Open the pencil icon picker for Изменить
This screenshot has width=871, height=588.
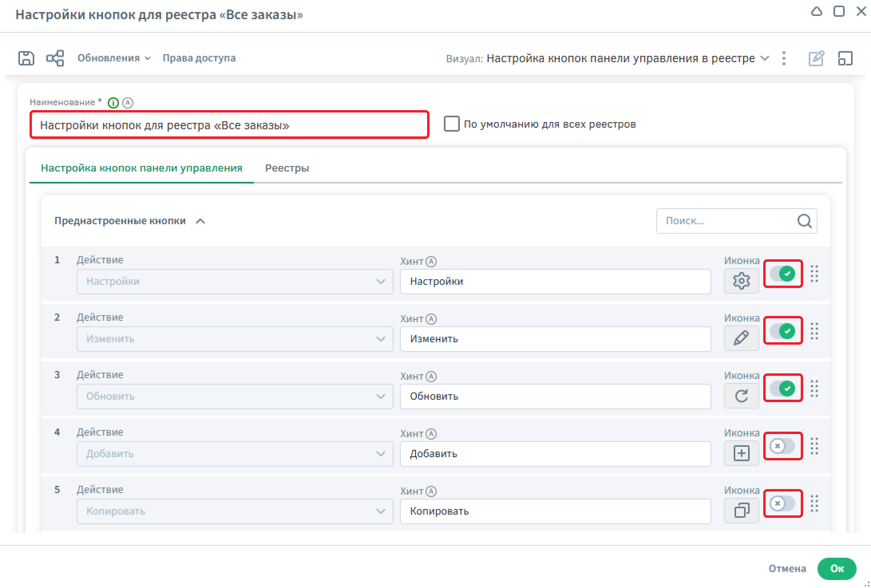pyautogui.click(x=741, y=339)
